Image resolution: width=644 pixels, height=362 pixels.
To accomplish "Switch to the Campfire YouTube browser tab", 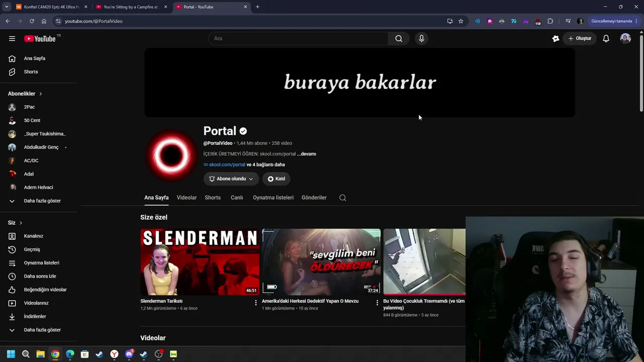I will [x=131, y=7].
